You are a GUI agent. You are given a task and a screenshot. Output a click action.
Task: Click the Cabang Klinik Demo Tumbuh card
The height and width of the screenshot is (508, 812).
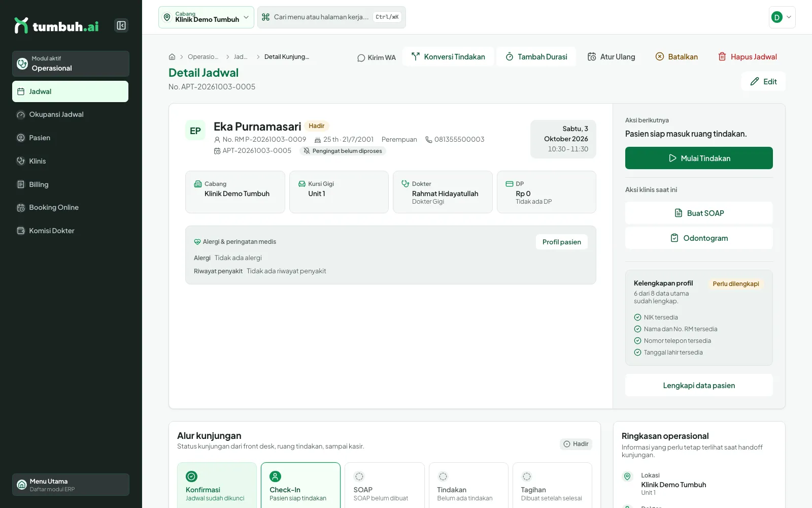pos(235,192)
